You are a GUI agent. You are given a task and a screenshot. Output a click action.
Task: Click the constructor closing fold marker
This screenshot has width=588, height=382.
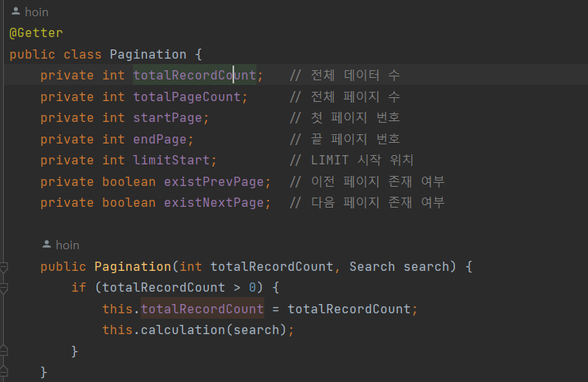[x=4, y=371]
